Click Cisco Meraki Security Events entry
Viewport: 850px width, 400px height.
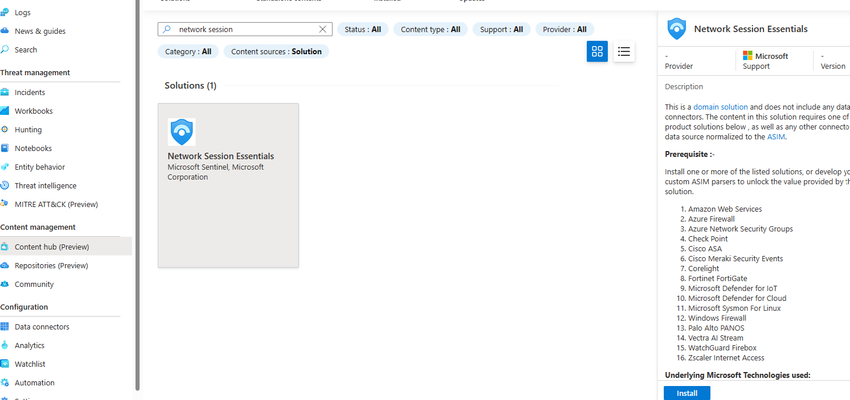(736, 259)
